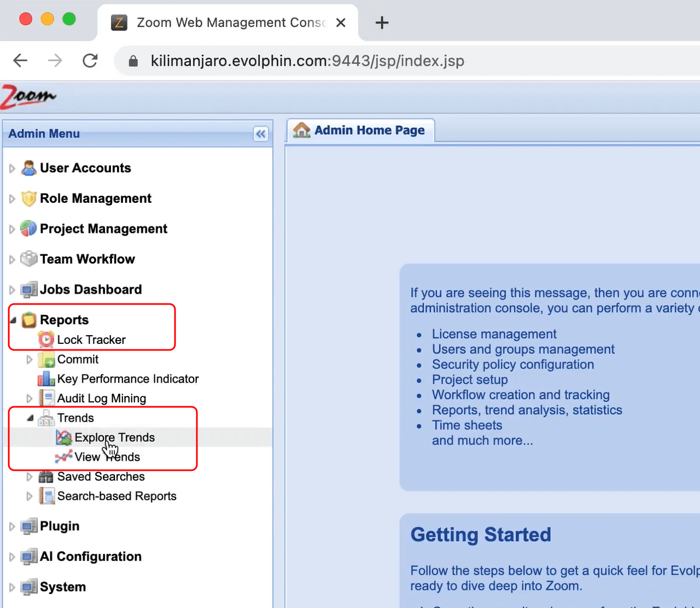The width and height of the screenshot is (700, 608).
Task: Expand the Team Workflow node
Action: pos(12,260)
